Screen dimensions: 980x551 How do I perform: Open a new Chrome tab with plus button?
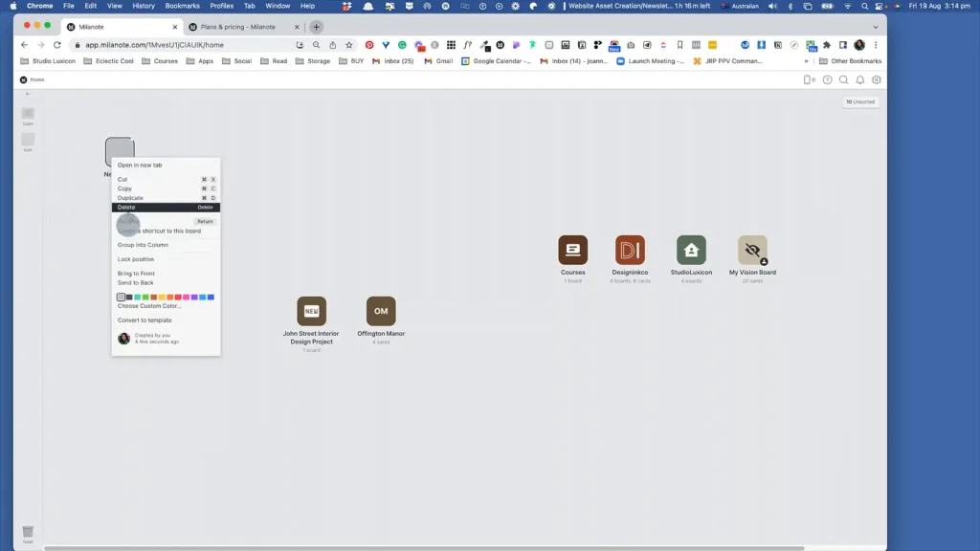coord(316,27)
